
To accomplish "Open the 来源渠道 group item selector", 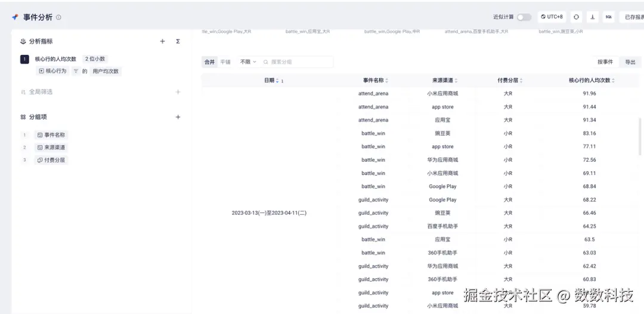I will (51, 147).
